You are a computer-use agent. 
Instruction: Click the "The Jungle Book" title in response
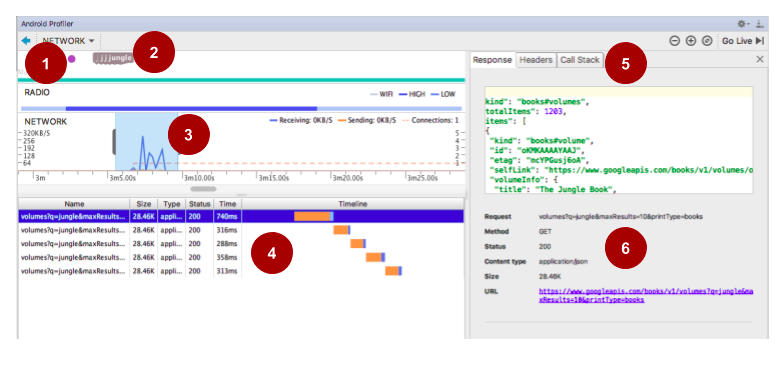[575, 189]
